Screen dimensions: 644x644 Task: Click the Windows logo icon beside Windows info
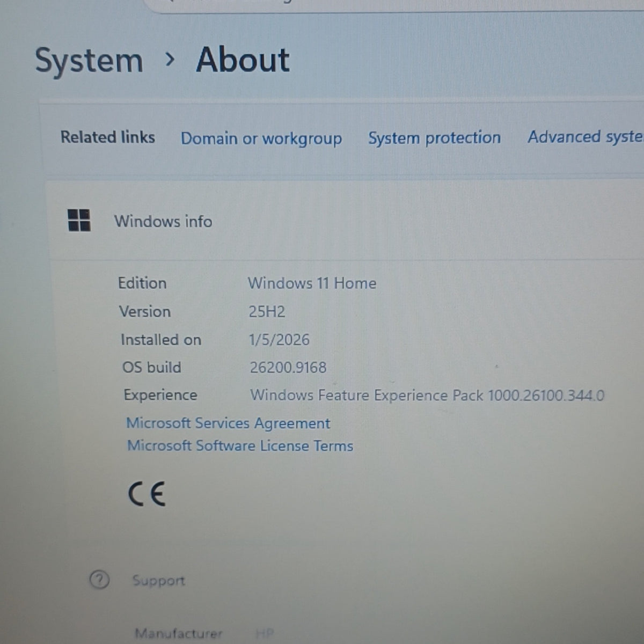click(x=79, y=220)
